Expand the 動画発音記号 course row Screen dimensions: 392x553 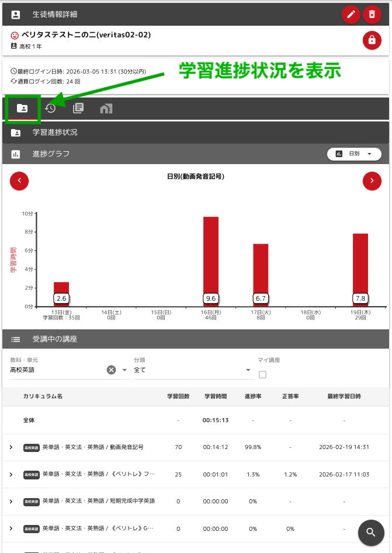[11, 447]
